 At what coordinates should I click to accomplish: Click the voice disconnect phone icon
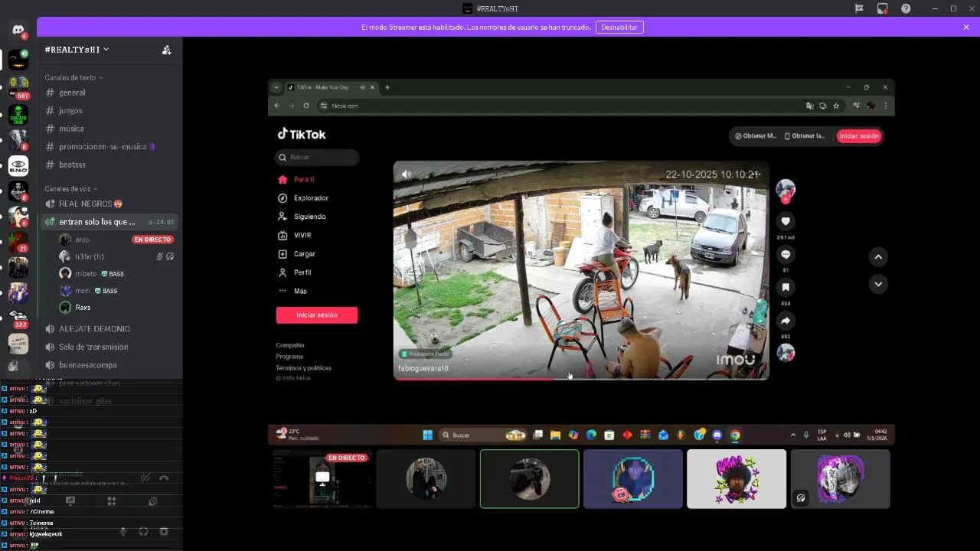163,478
